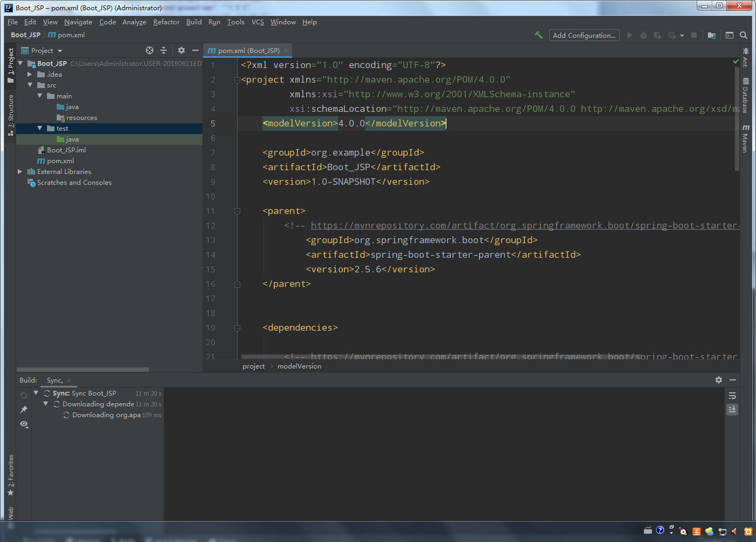Click the Search Everywhere magnifier icon
The width and height of the screenshot is (756, 542).
(x=744, y=35)
